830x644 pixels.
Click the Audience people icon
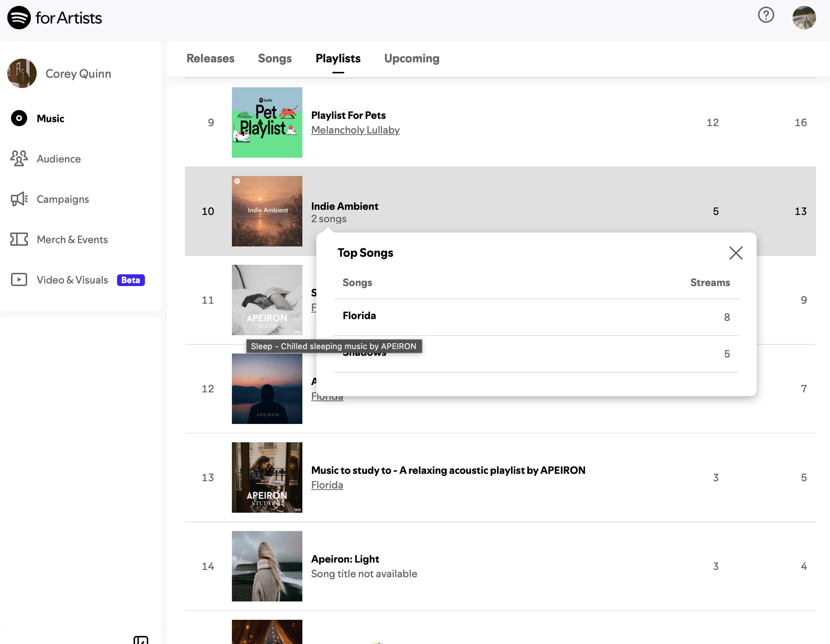point(19,158)
